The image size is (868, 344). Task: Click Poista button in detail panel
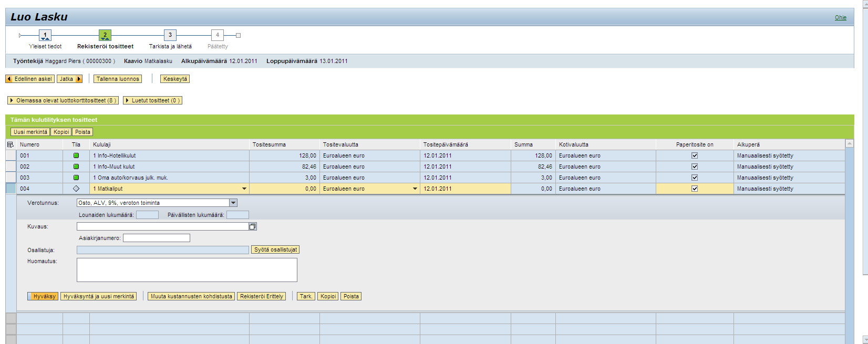[351, 296]
